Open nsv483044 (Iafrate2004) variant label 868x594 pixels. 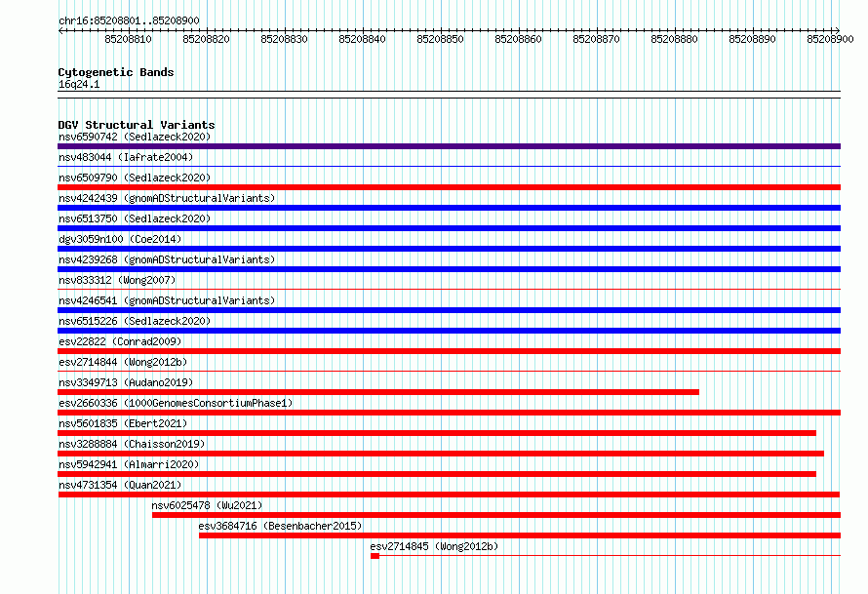tap(126, 157)
